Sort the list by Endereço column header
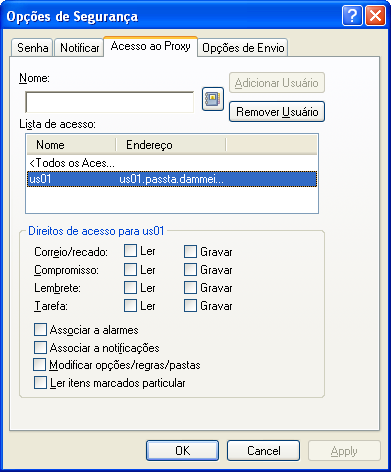 pos(171,145)
